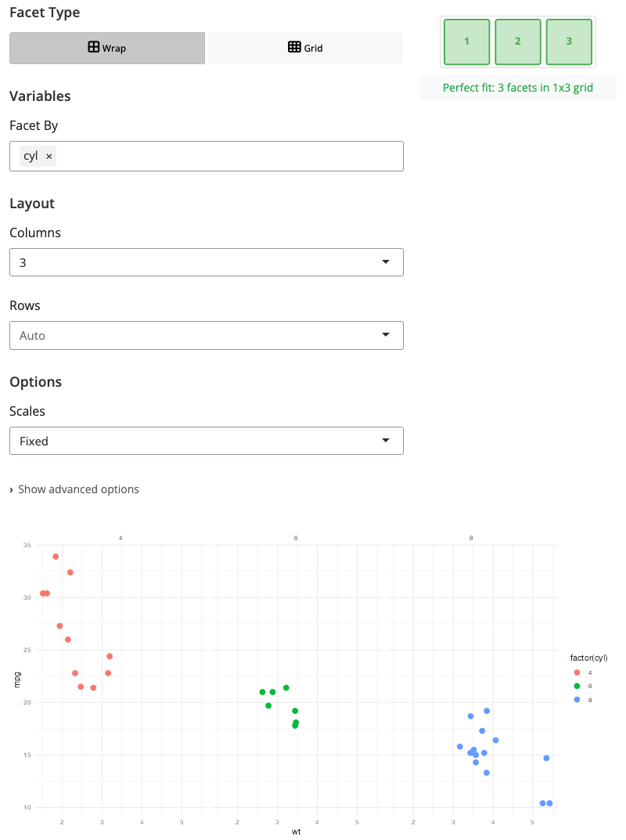Switch facet type to Grid
The image size is (626, 840).
coord(305,48)
